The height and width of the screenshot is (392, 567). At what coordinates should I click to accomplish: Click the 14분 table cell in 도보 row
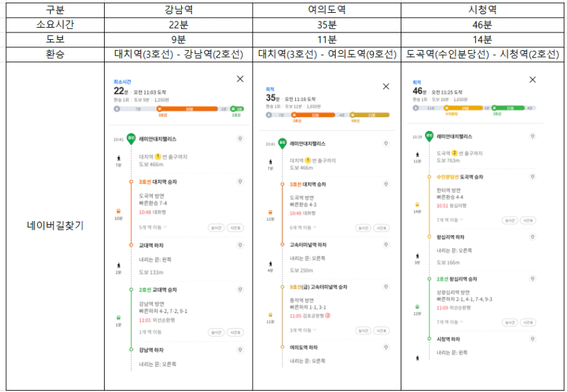click(483, 39)
